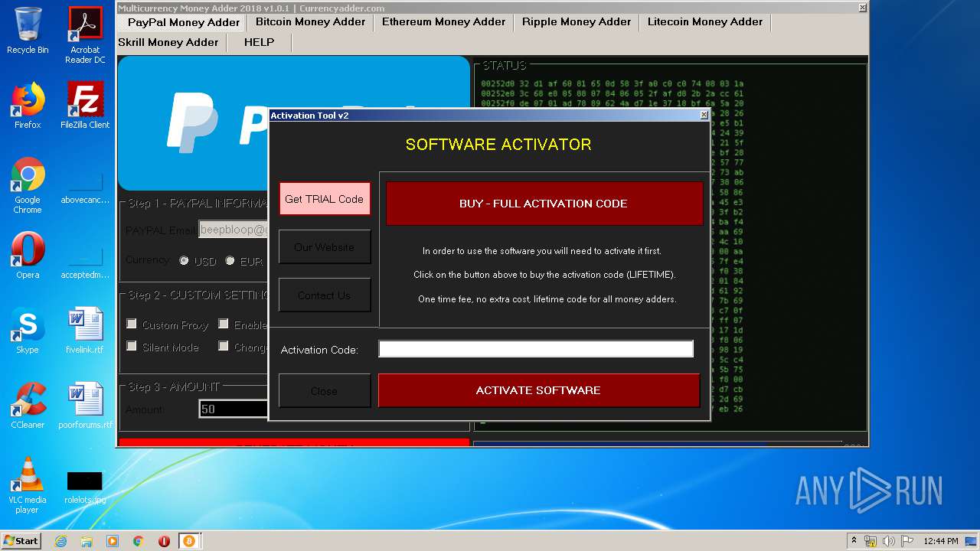Open rolelots.jpg image file
Image resolution: width=980 pixels, height=551 pixels.
(85, 487)
